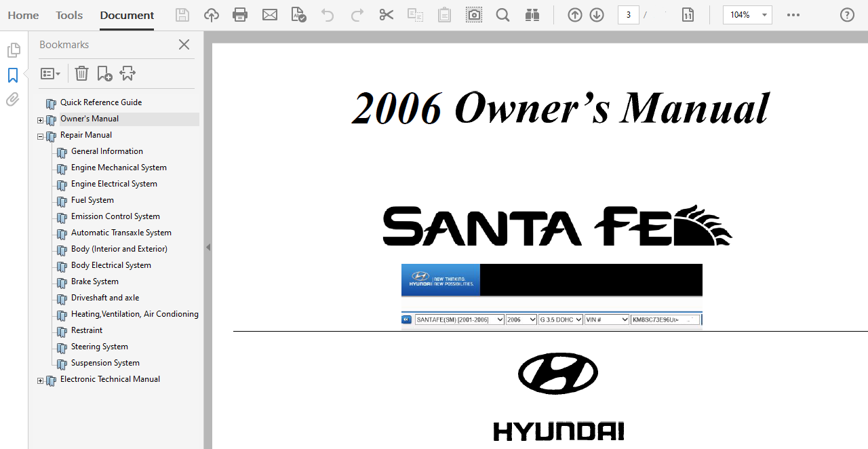The width and height of the screenshot is (868, 449).
Task: Click the page number input field
Action: pyautogui.click(x=628, y=15)
